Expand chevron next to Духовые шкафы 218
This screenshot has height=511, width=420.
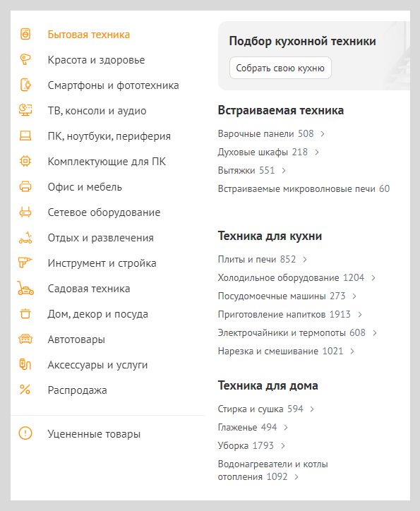[x=317, y=152]
